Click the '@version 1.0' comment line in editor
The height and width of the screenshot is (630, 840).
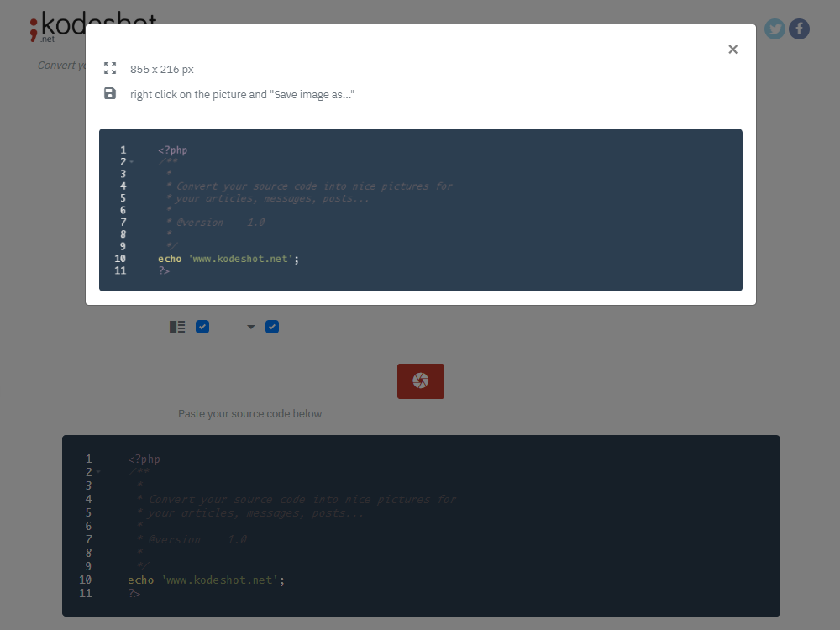(192, 539)
